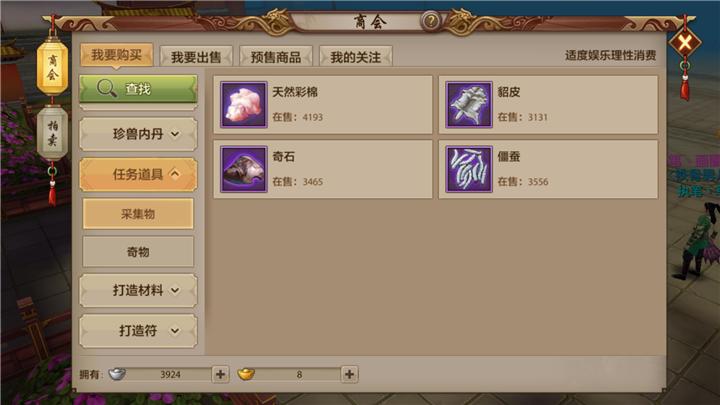The image size is (720, 405).
Task: Select the 僵蚕 silkworm item icon
Action: 469,169
